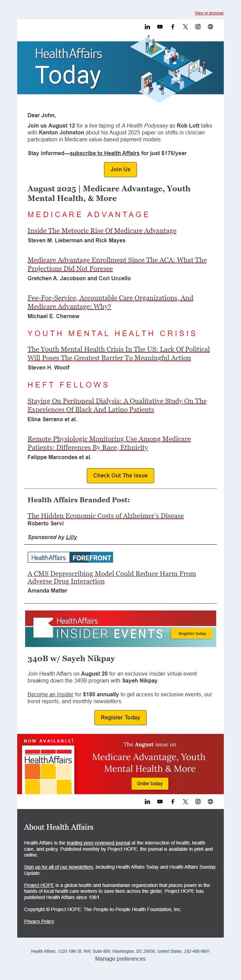Click Register today on Insider Events banner
The image size is (241, 980).
pyautogui.click(x=192, y=634)
